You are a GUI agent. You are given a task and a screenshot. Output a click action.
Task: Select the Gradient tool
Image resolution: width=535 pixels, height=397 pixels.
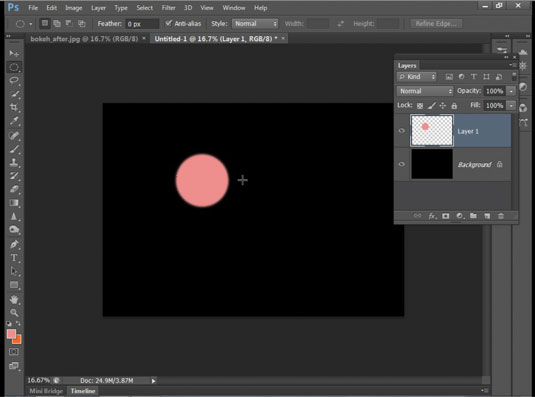tap(14, 203)
